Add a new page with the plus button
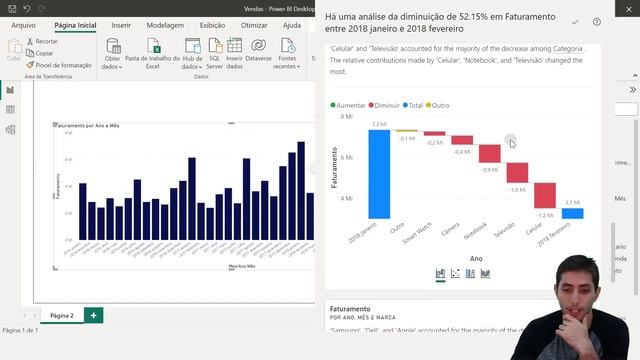The image size is (640, 360). point(93,316)
